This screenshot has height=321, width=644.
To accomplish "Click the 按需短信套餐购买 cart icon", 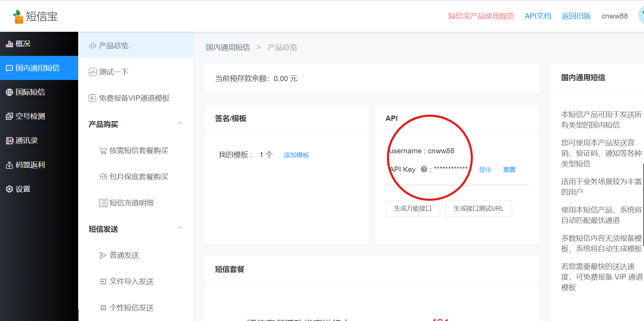I will [103, 151].
